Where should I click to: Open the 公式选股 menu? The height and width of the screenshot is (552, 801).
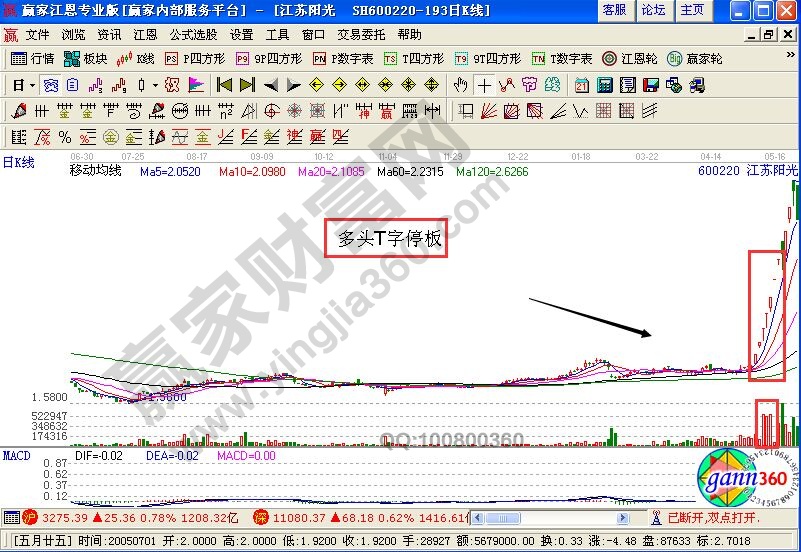[193, 34]
